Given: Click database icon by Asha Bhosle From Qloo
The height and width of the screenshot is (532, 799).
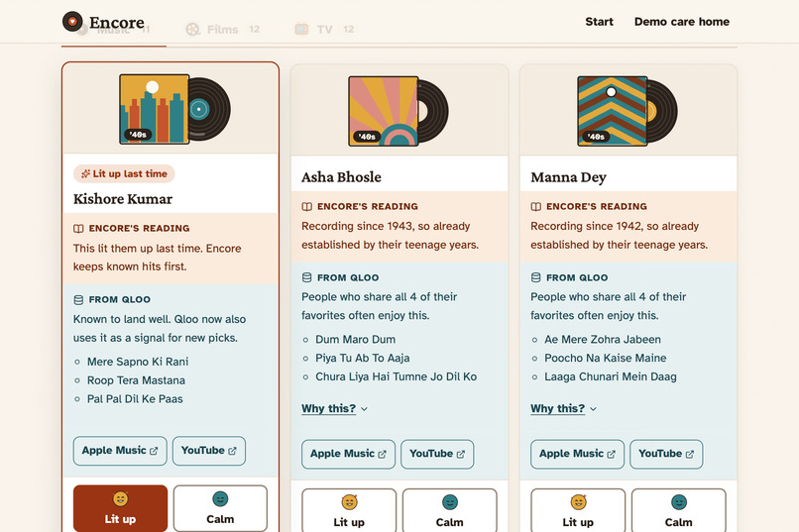Looking at the screenshot, I should [306, 277].
